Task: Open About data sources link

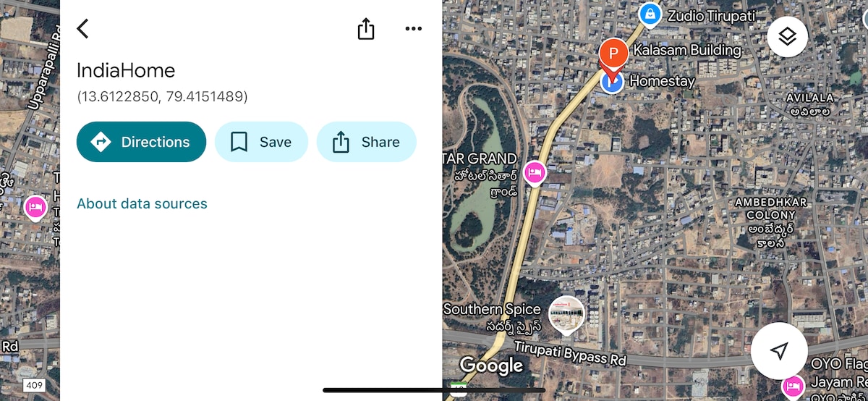Action: click(x=142, y=203)
